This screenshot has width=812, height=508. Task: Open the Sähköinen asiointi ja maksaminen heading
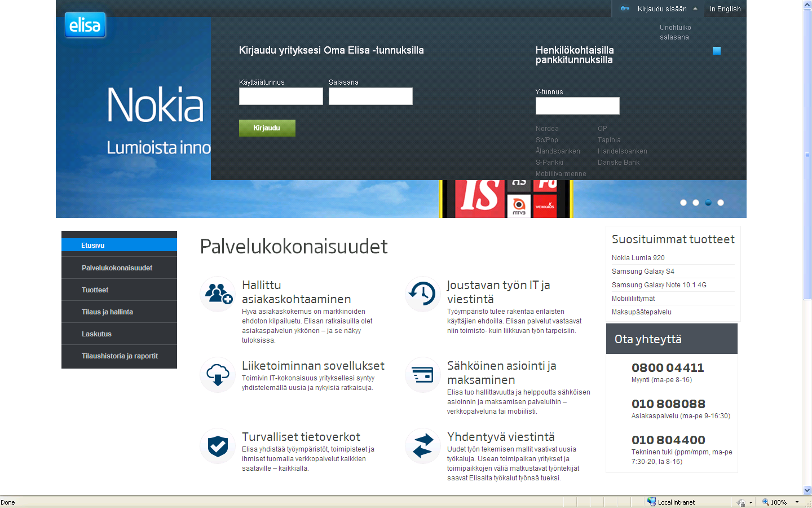[502, 373]
